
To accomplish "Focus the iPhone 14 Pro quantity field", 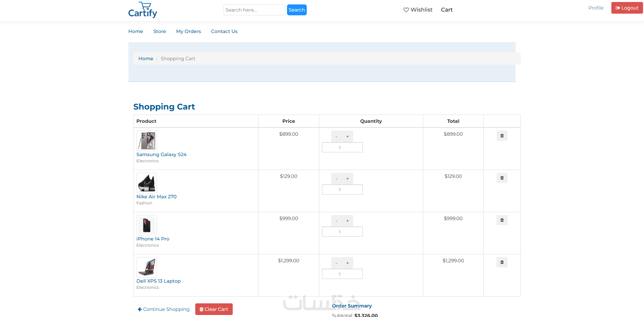I will [342, 232].
